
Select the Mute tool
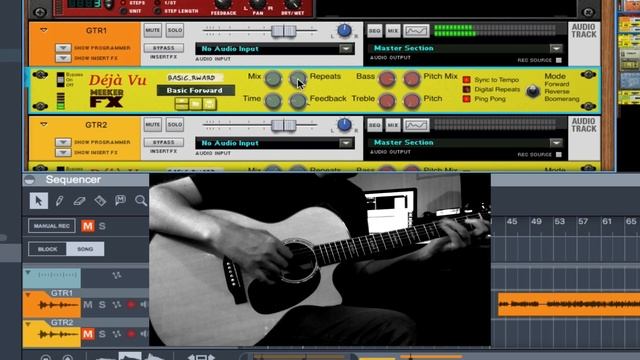120,200
